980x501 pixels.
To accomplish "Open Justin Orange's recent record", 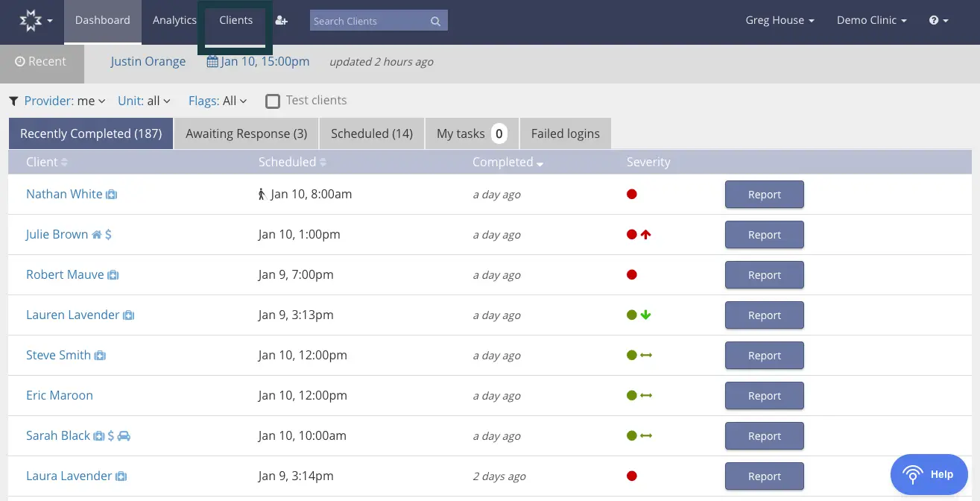I will pos(148,61).
